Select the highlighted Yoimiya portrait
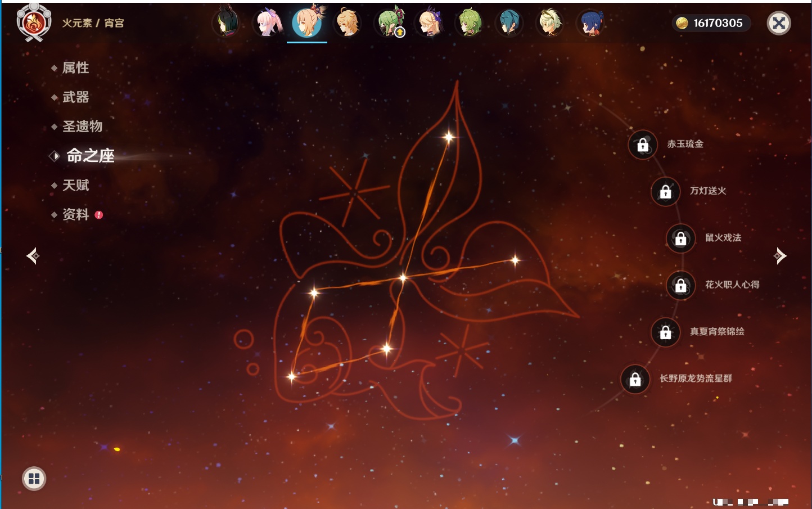 click(307, 22)
